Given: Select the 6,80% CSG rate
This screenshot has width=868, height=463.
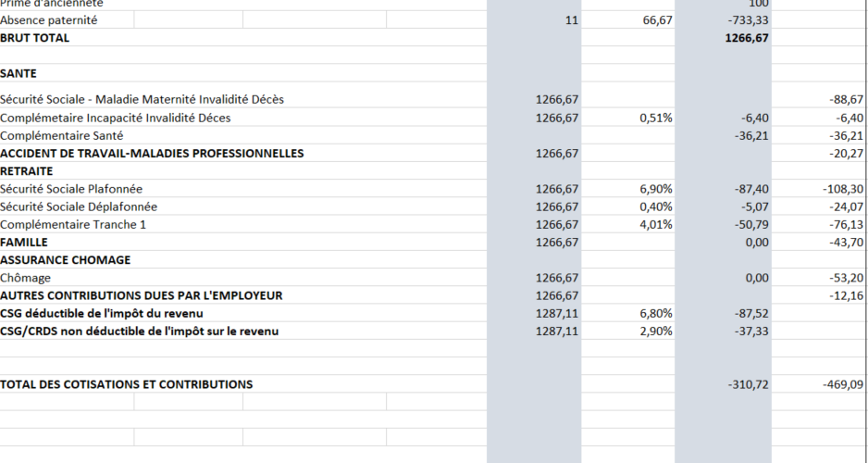Looking at the screenshot, I should 656,313.
